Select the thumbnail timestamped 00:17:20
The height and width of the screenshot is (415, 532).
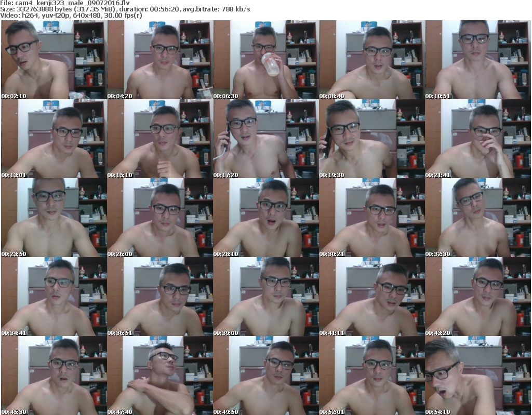(266, 139)
